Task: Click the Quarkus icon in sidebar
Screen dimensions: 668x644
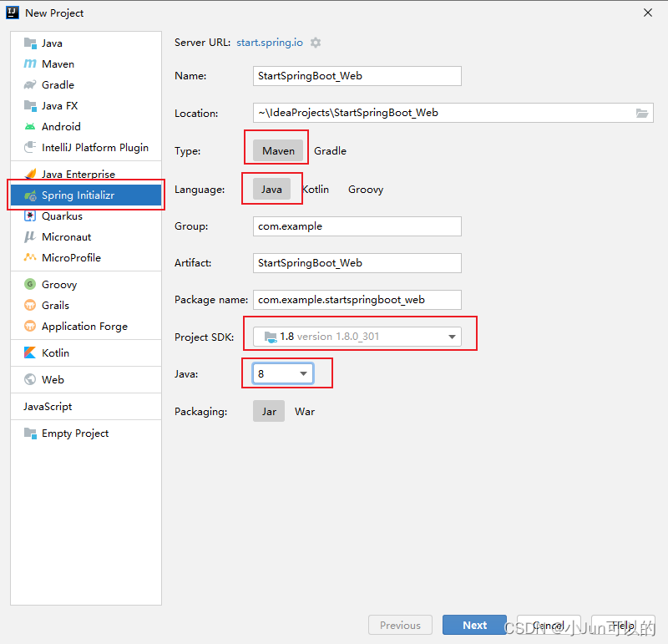Action: click(x=30, y=216)
